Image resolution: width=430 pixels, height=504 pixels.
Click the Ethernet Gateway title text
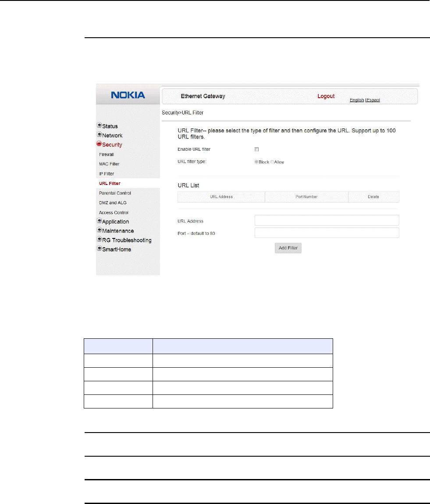(x=203, y=96)
